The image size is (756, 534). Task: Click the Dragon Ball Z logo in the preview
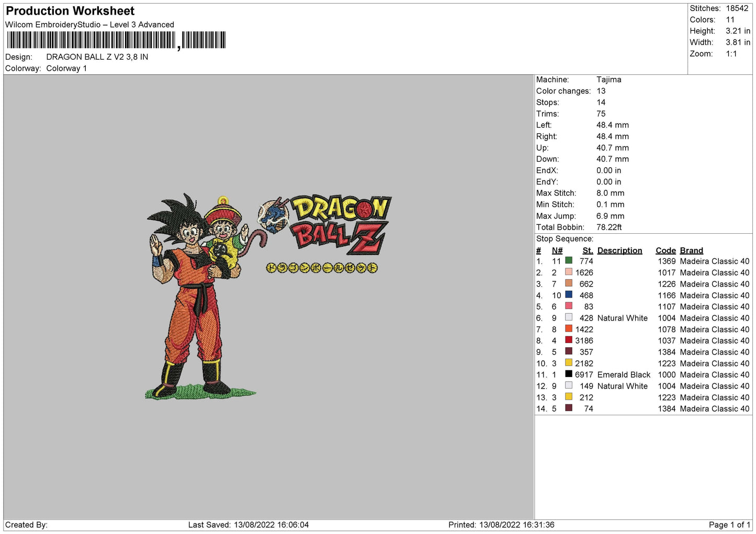coord(341,225)
